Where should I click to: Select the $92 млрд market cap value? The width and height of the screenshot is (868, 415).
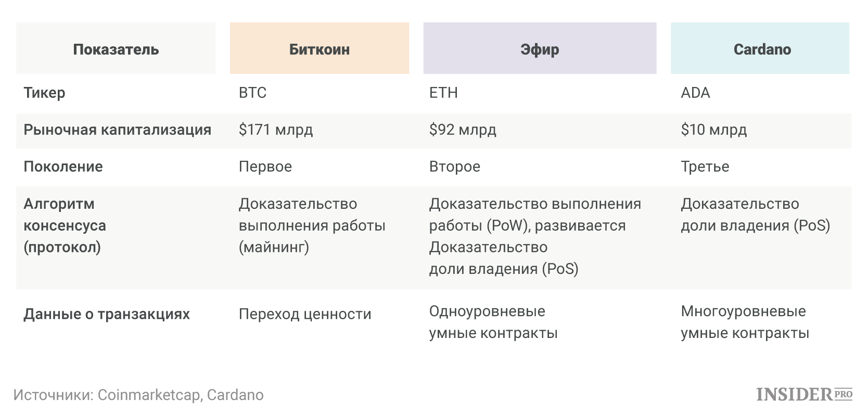tap(463, 130)
